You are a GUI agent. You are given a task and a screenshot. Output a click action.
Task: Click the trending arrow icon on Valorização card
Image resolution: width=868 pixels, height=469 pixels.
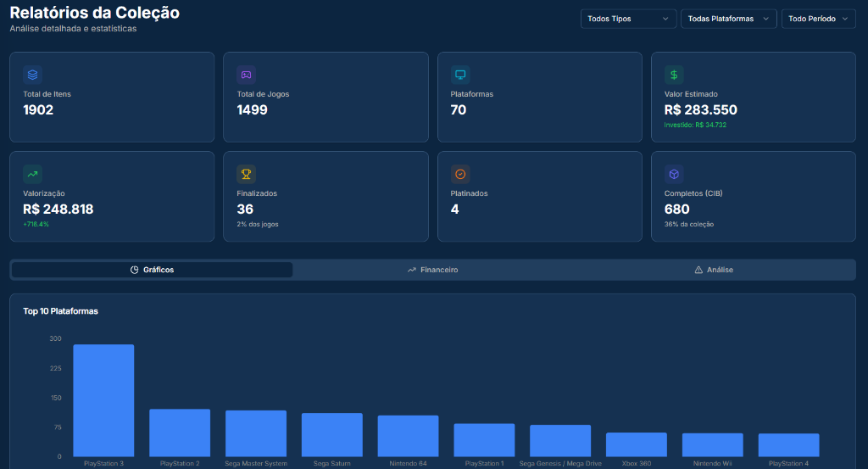click(33, 174)
